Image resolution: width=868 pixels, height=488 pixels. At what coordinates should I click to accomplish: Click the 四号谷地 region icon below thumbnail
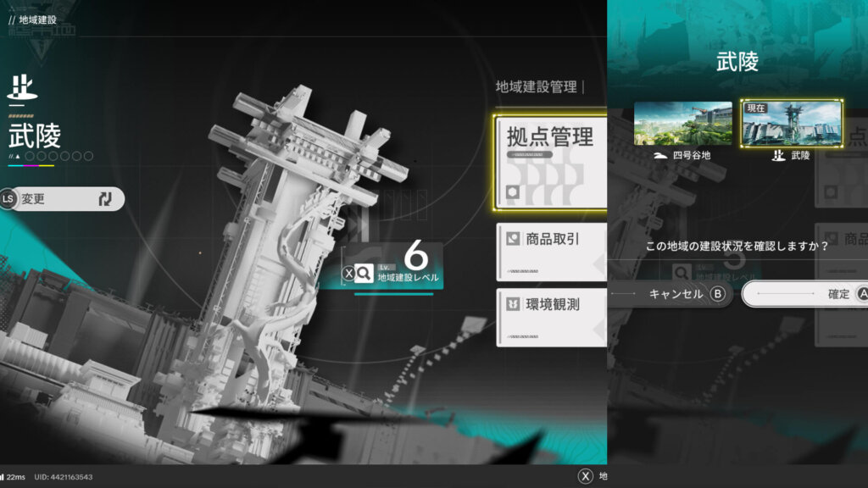(662, 156)
